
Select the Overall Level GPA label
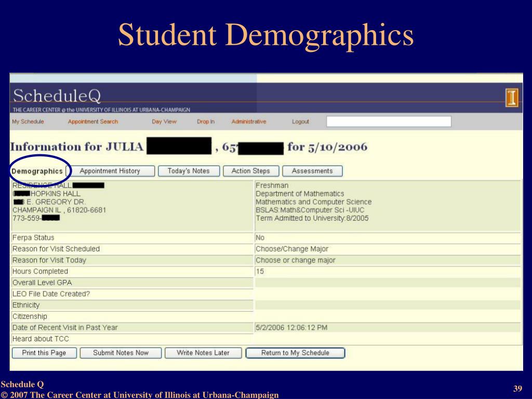(x=42, y=283)
